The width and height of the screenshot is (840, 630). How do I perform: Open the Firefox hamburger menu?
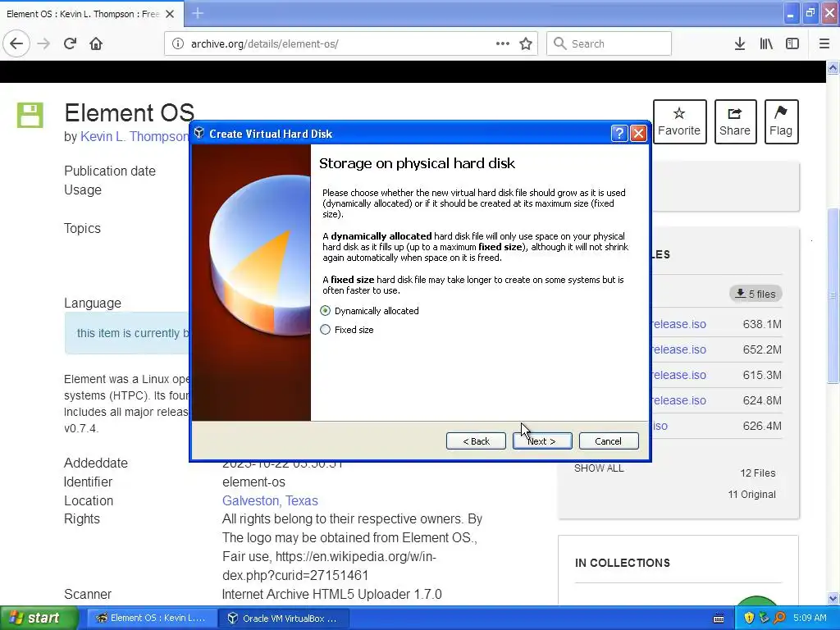tap(824, 43)
